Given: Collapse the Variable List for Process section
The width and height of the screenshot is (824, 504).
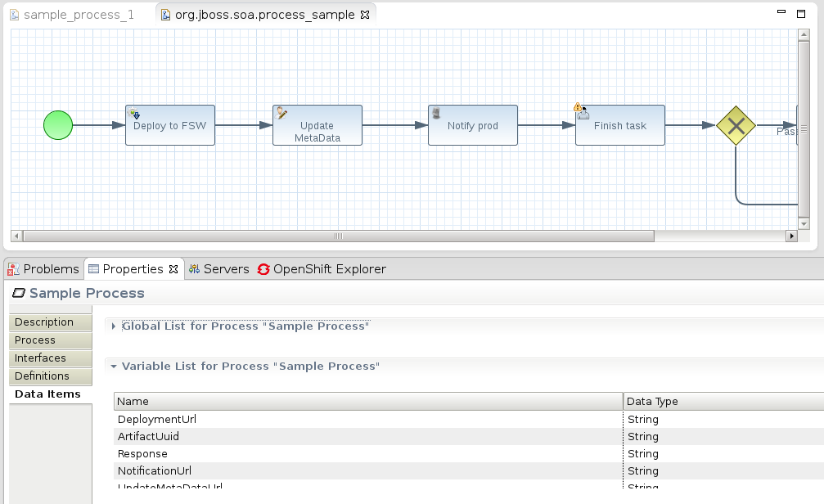Looking at the screenshot, I should (114, 367).
